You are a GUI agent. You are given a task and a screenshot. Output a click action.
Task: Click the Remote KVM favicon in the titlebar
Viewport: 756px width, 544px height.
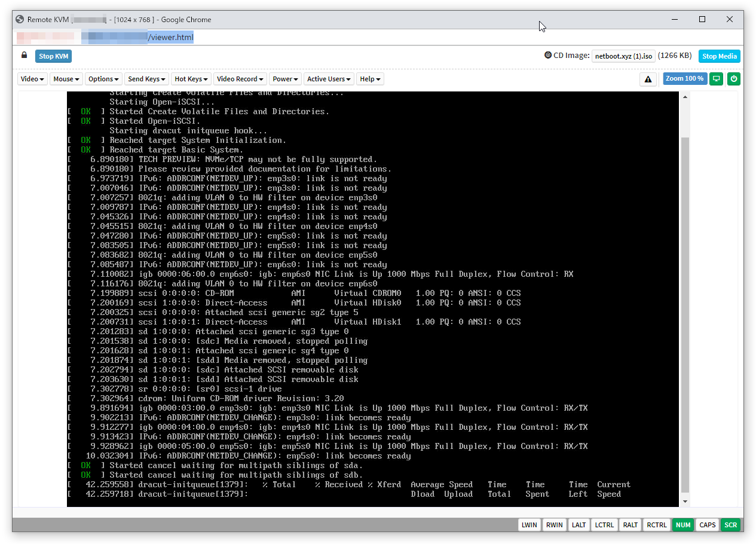click(19, 19)
